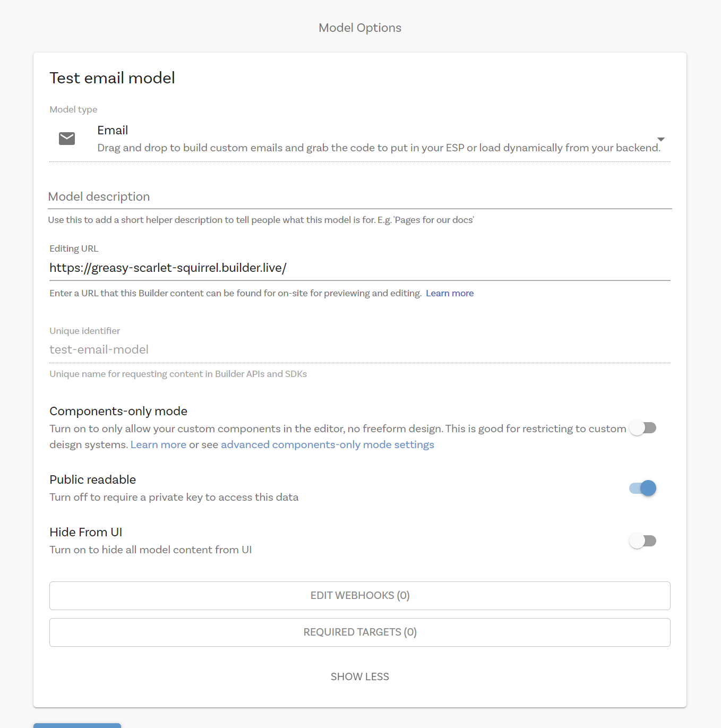Click the Unique identifier field
The height and width of the screenshot is (728, 721).
point(359,350)
